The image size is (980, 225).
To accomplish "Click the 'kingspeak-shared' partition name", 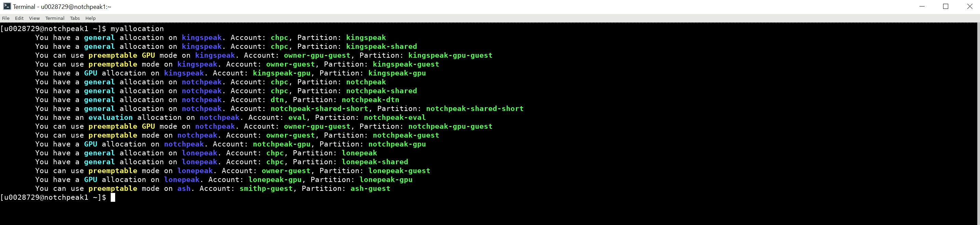I will pyautogui.click(x=381, y=46).
